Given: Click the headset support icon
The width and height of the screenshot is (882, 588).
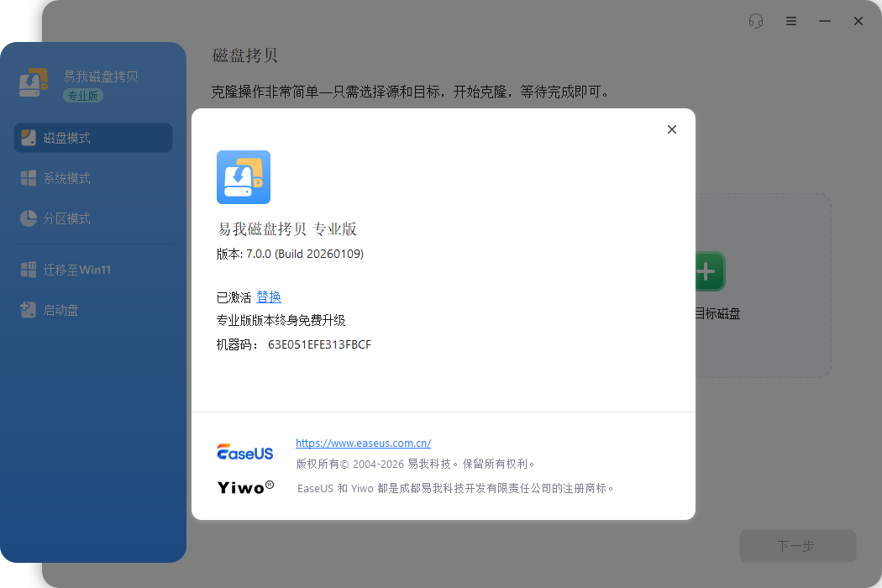Looking at the screenshot, I should coord(756,21).
